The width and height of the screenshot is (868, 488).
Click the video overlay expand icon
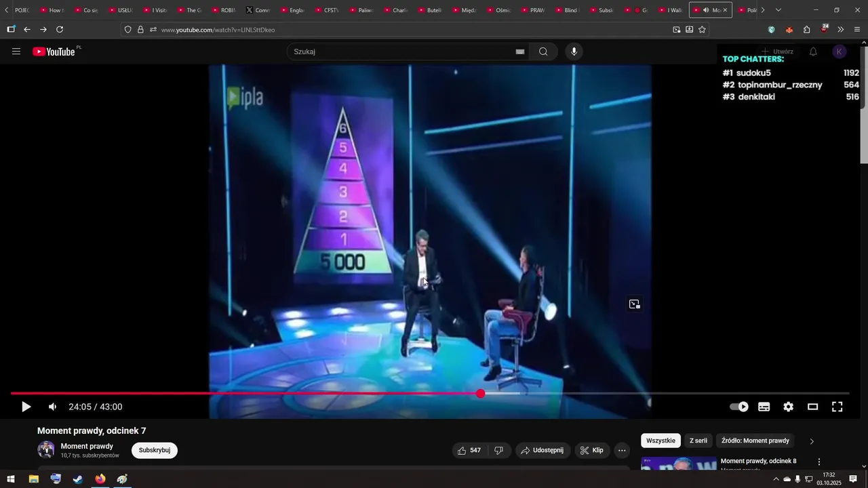pyautogui.click(x=634, y=304)
